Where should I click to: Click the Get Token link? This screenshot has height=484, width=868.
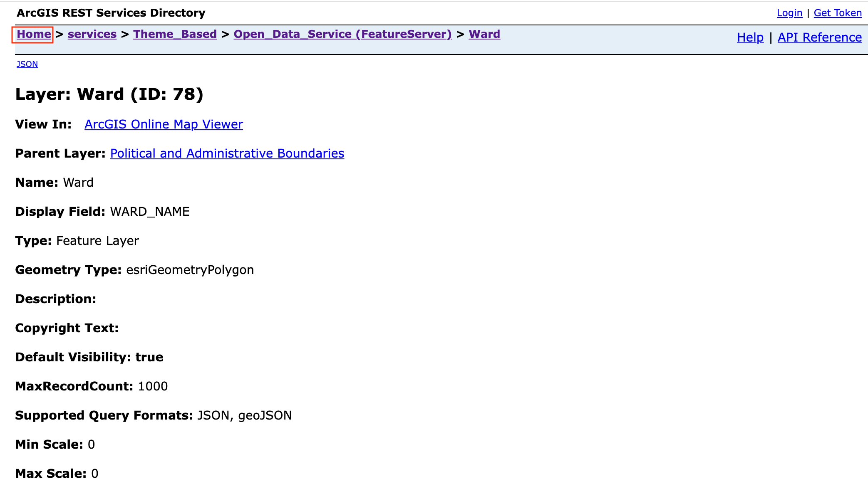[837, 13]
